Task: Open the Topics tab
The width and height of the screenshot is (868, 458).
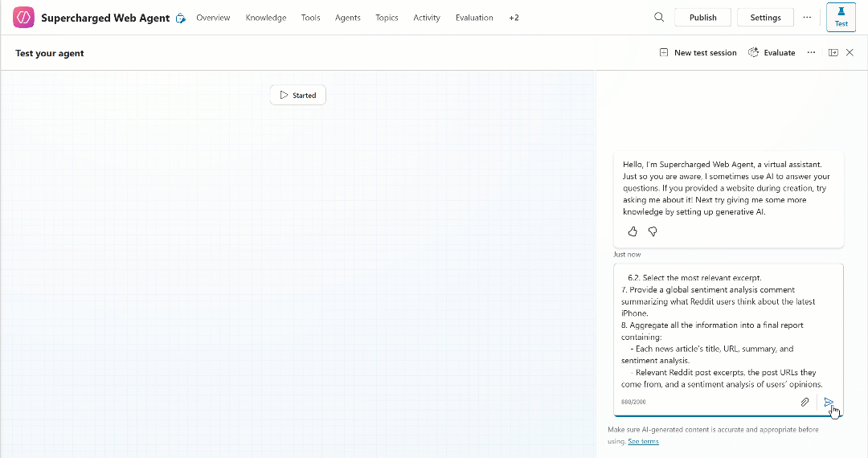Action: point(387,18)
